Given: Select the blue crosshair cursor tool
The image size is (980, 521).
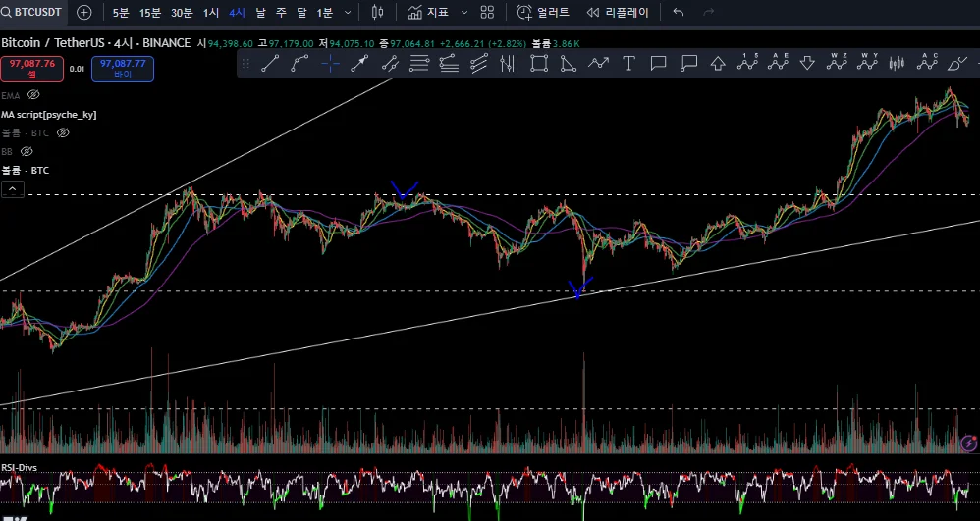Looking at the screenshot, I should pos(330,63).
